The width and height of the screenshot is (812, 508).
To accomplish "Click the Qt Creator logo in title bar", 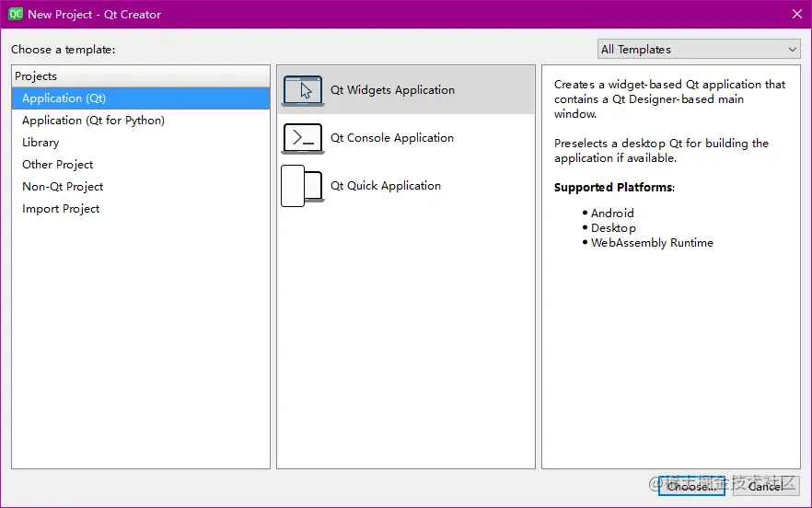I will 16,14.
